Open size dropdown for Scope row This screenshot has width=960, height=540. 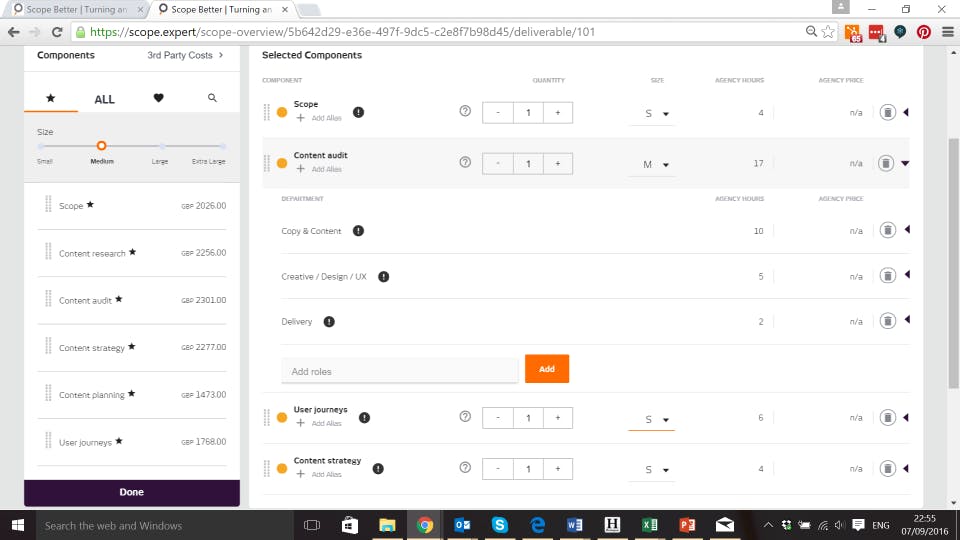[x=652, y=113]
